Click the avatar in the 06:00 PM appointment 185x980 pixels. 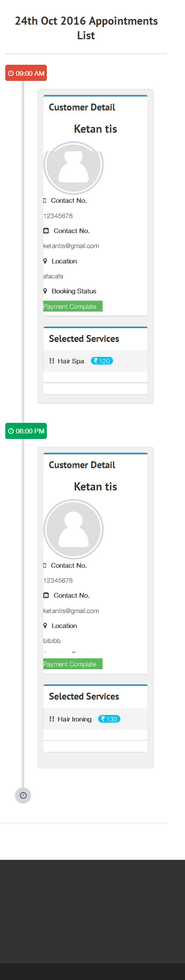74,529
